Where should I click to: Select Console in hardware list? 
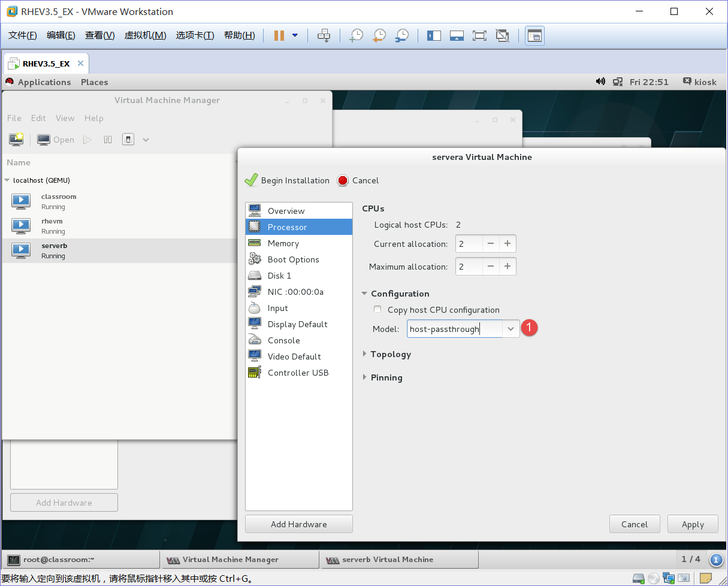pos(299,340)
